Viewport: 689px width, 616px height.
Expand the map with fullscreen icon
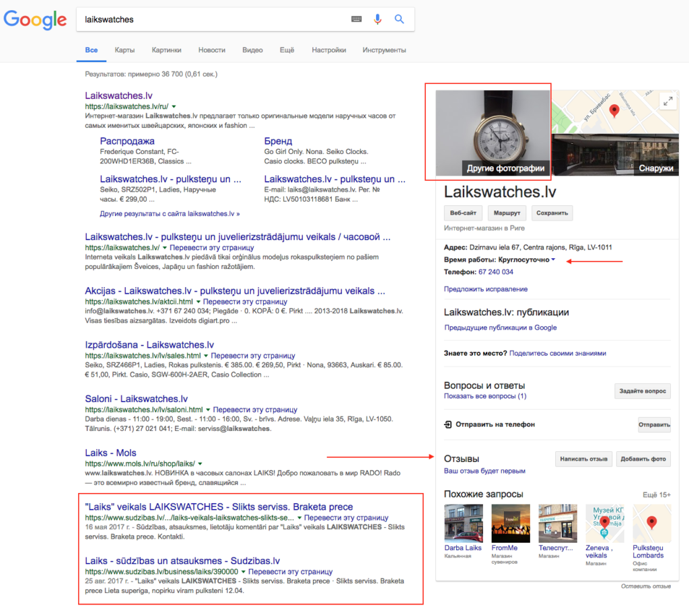click(667, 101)
